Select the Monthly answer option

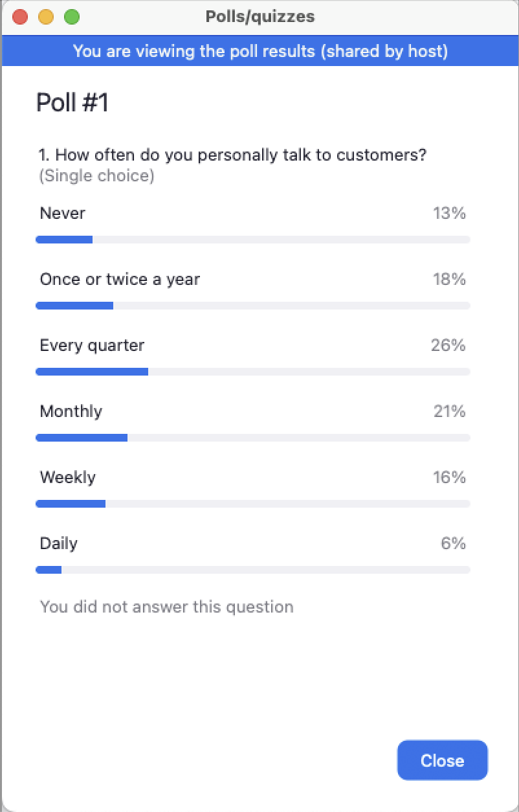(71, 411)
